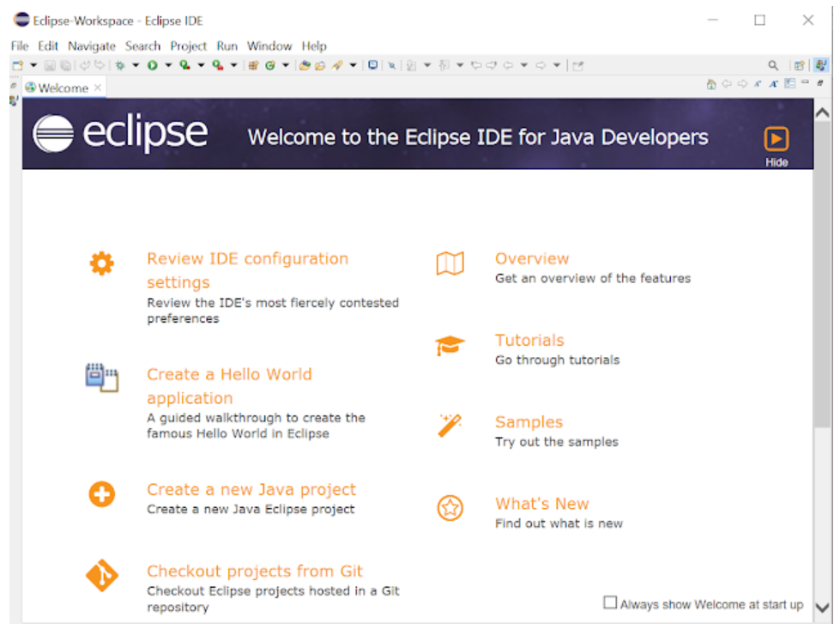Image resolution: width=840 pixels, height=629 pixels.
Task: Open the Tutorials link
Action: (529, 340)
